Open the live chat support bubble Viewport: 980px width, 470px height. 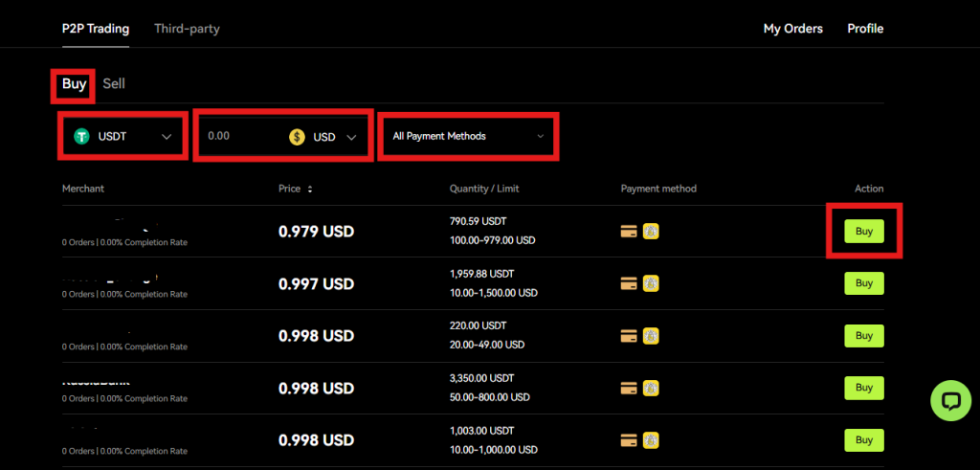coord(950,401)
